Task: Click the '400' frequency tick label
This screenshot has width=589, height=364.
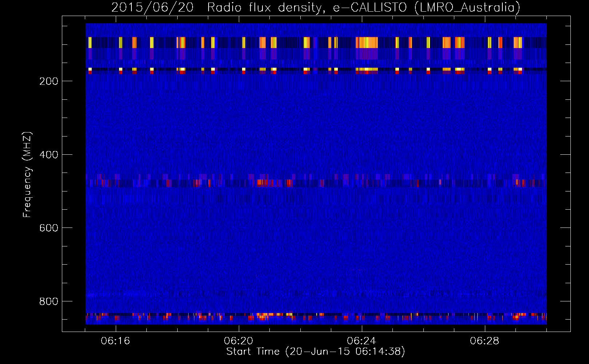Action: tap(49, 155)
